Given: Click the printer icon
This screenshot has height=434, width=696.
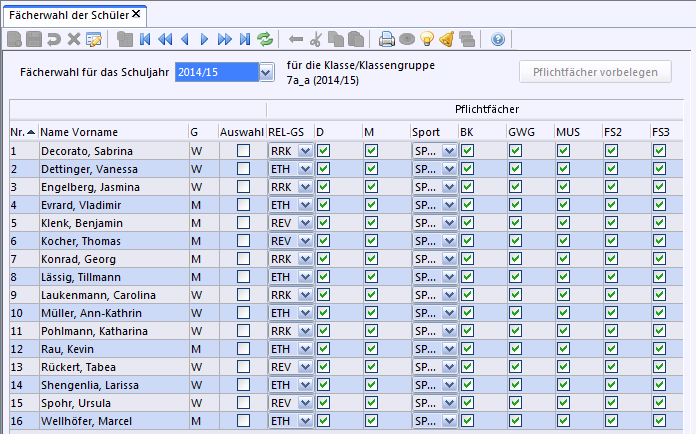Looking at the screenshot, I should (x=387, y=40).
